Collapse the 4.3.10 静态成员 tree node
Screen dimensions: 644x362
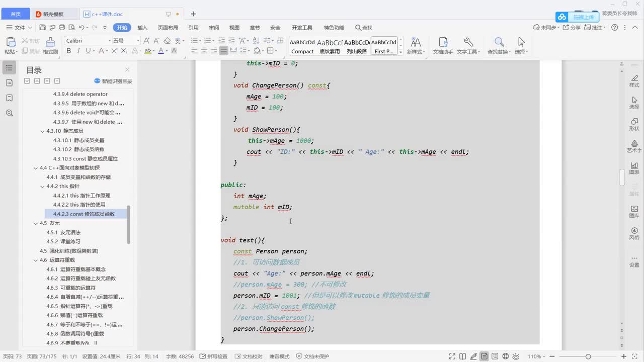coord(42,131)
